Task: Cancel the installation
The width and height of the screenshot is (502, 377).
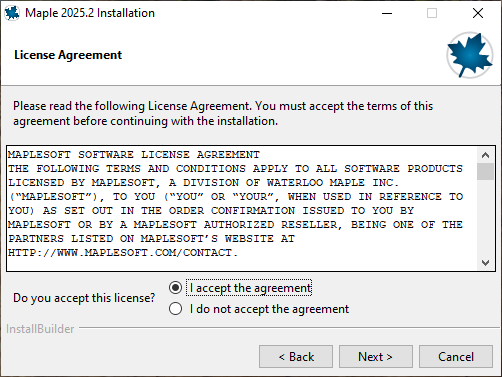Action: coord(456,357)
